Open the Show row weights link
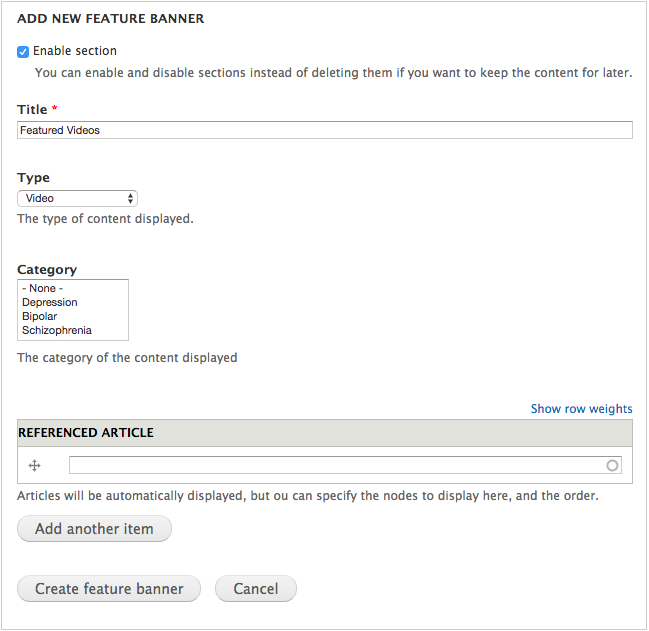 point(581,408)
